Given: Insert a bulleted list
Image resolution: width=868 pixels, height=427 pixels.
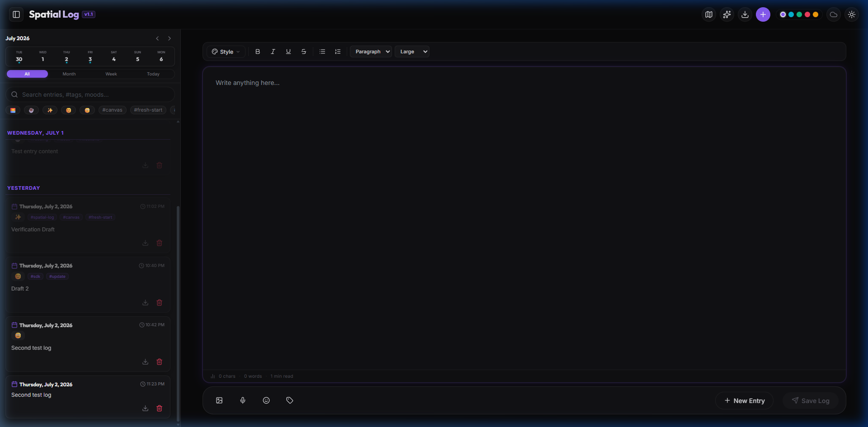Looking at the screenshot, I should point(322,52).
